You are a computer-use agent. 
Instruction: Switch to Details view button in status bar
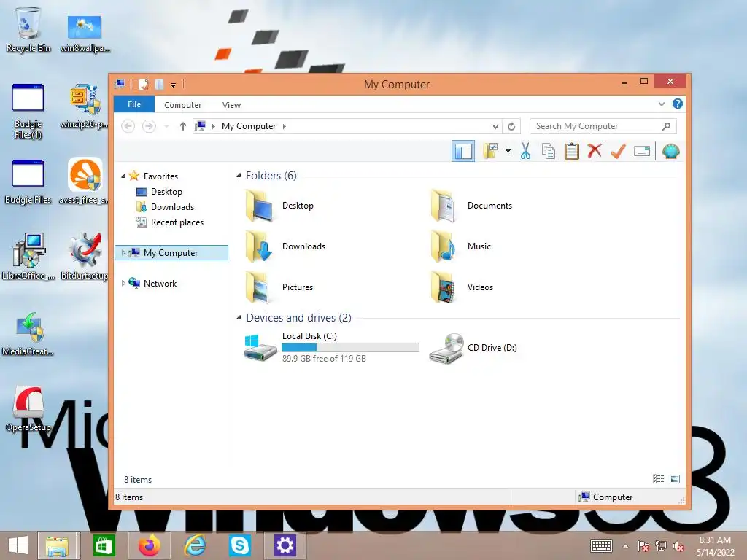659,479
